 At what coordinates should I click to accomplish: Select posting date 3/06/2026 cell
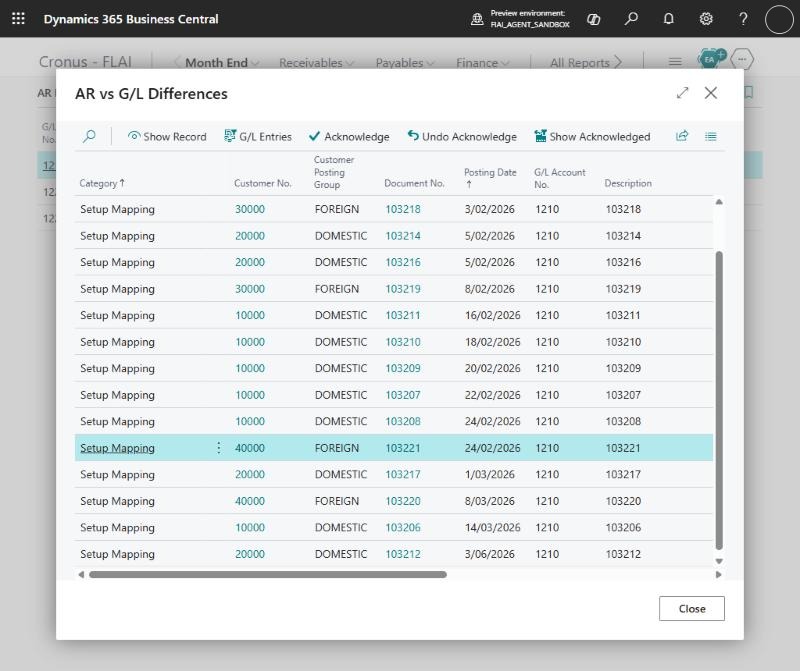click(x=489, y=554)
